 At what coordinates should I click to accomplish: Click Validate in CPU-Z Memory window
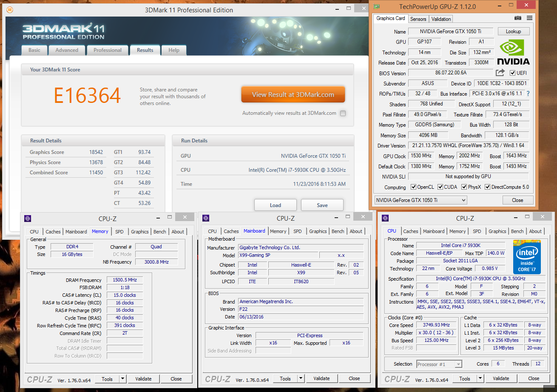(143, 378)
